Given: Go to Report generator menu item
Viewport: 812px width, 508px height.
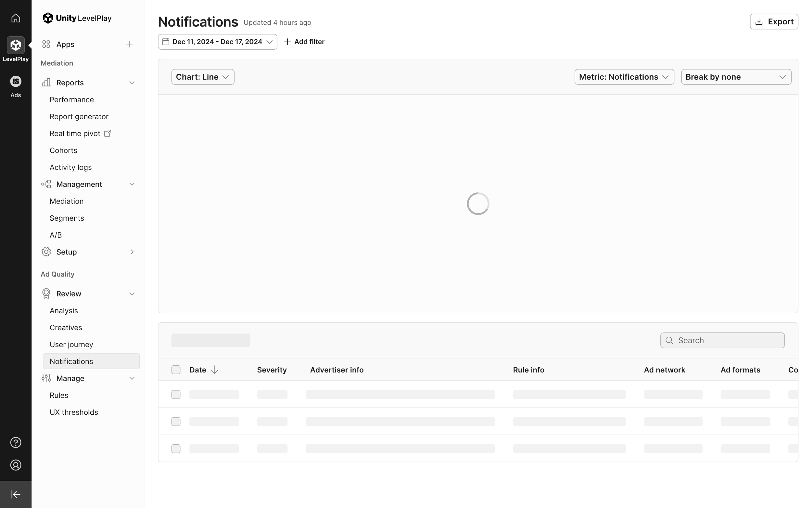Looking at the screenshot, I should tap(79, 117).
